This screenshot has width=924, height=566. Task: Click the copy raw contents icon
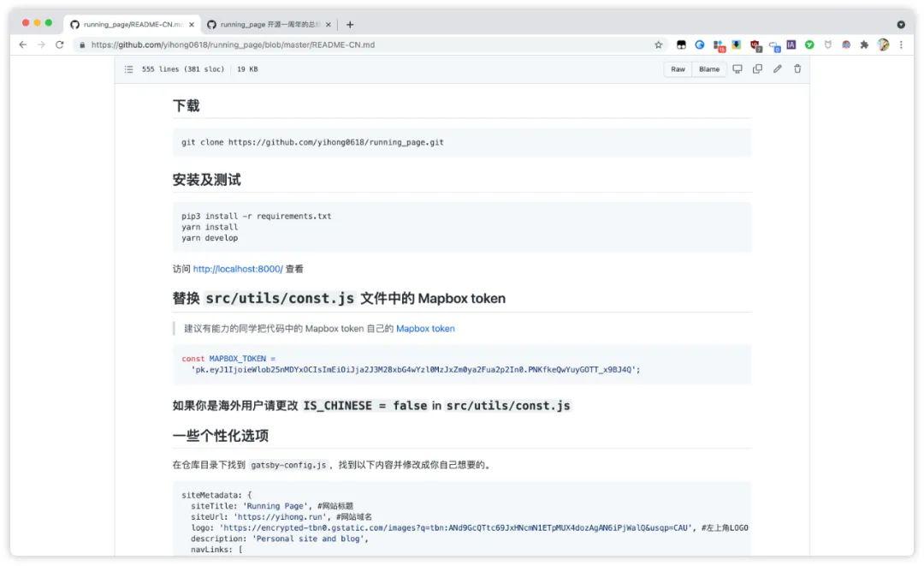(x=756, y=69)
